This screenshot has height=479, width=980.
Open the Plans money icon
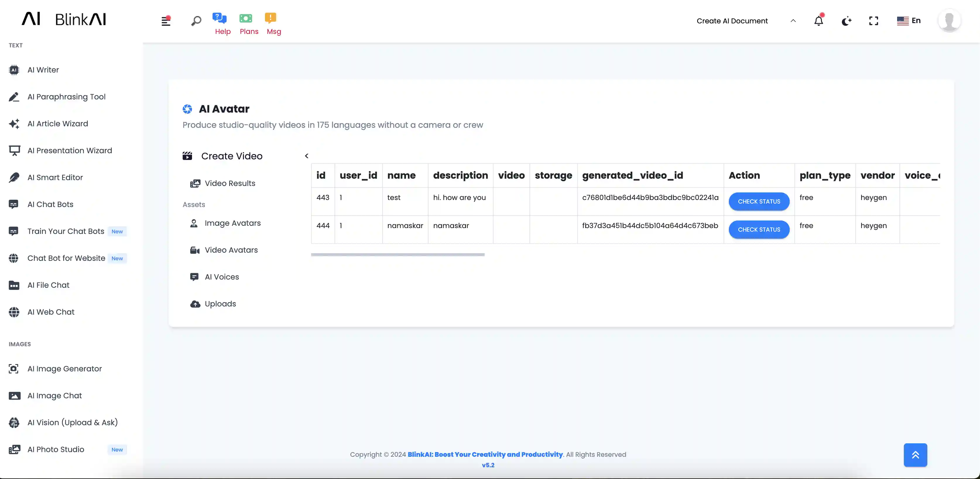pos(246,18)
